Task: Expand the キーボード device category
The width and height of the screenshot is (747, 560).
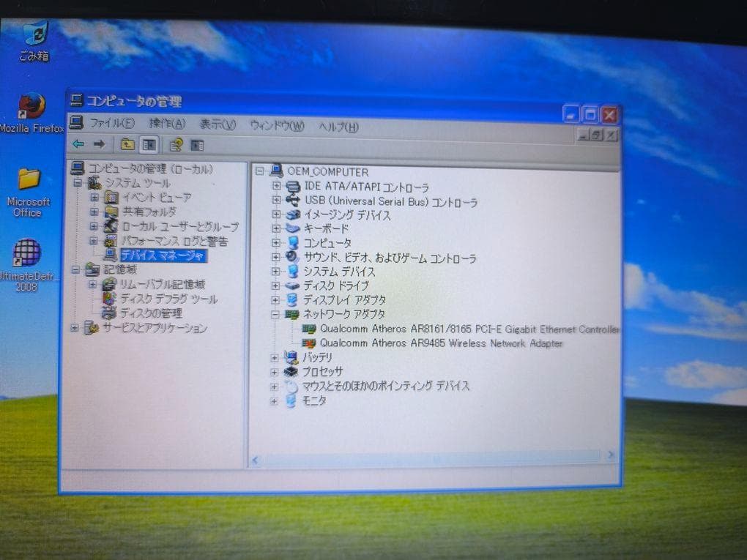Action: point(276,228)
